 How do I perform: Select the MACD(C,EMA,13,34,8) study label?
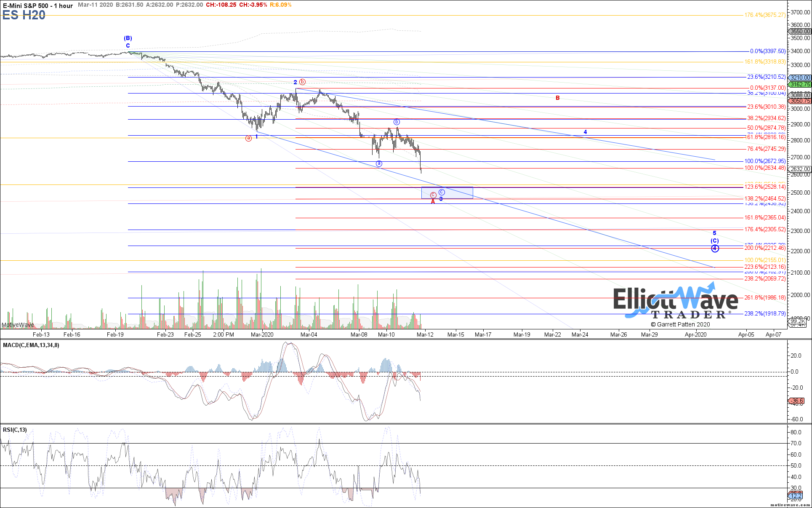pyautogui.click(x=30, y=345)
